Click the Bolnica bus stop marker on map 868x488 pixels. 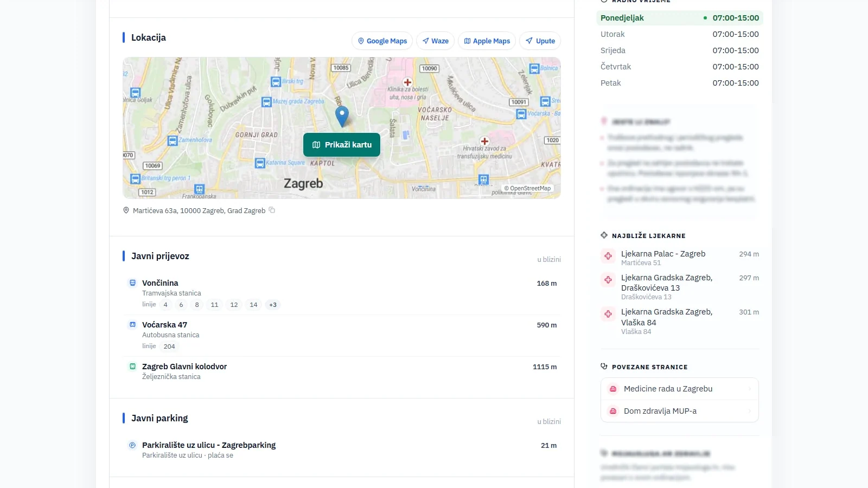[x=534, y=69]
